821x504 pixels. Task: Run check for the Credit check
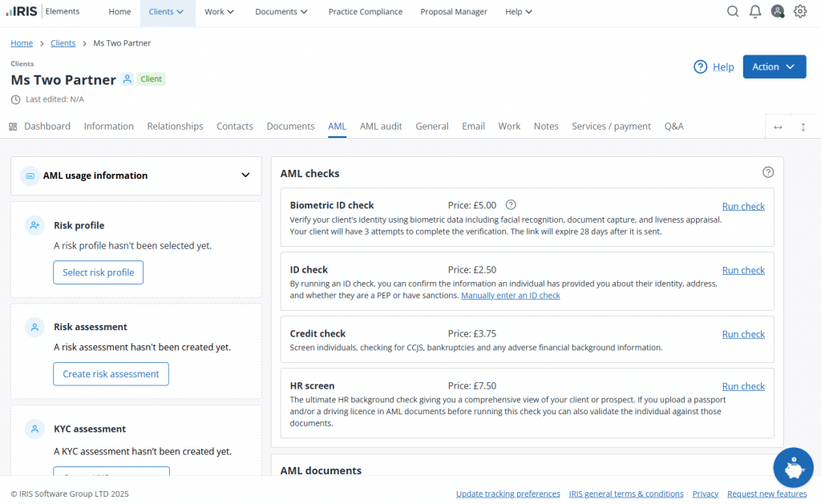(742, 334)
